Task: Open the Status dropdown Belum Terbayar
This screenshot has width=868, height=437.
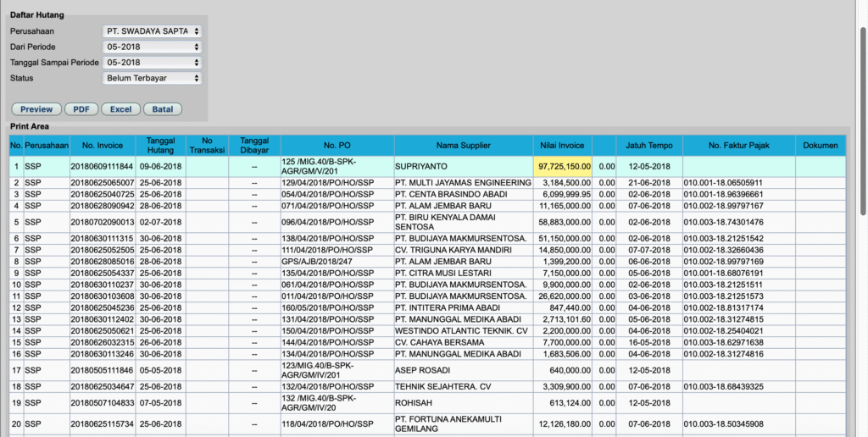Action: coord(152,78)
